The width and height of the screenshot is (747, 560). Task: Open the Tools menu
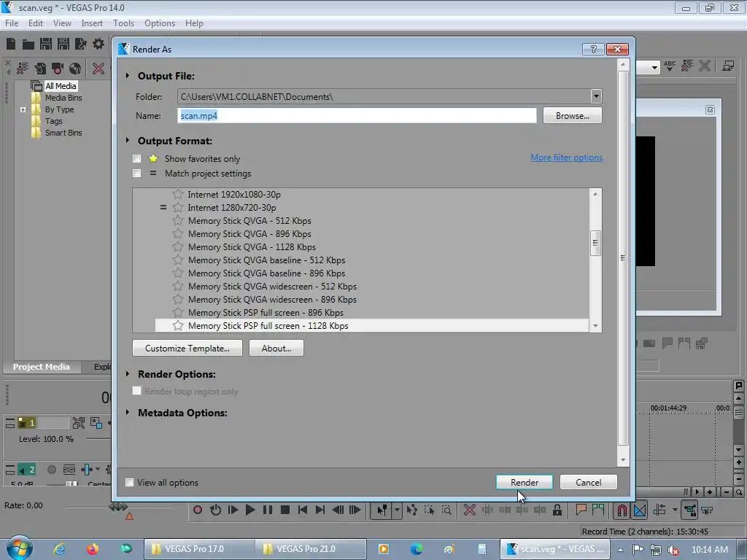(x=123, y=23)
